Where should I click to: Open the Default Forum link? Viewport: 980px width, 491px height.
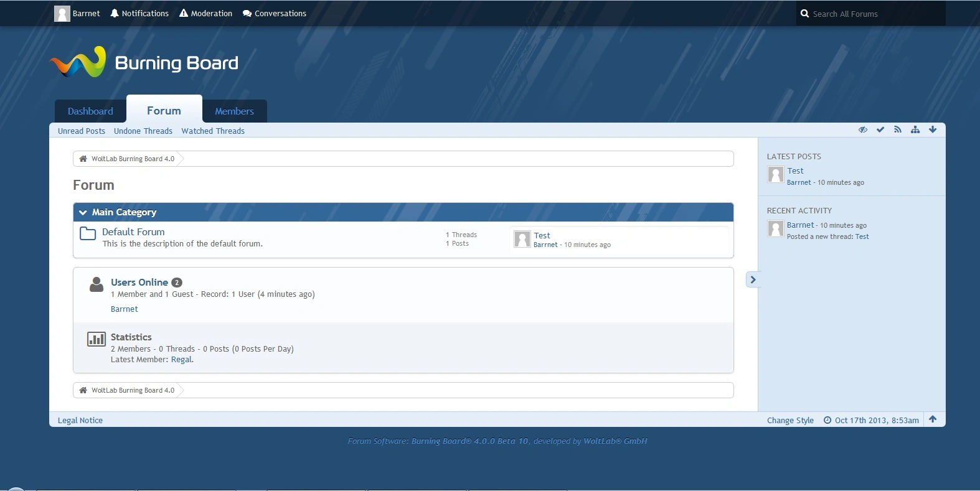[133, 231]
